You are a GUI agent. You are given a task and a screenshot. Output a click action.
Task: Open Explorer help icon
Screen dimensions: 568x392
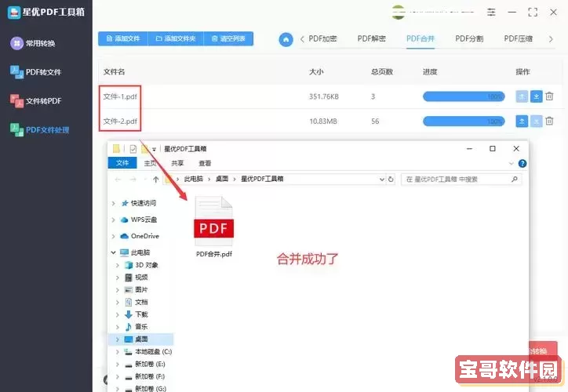(522, 164)
